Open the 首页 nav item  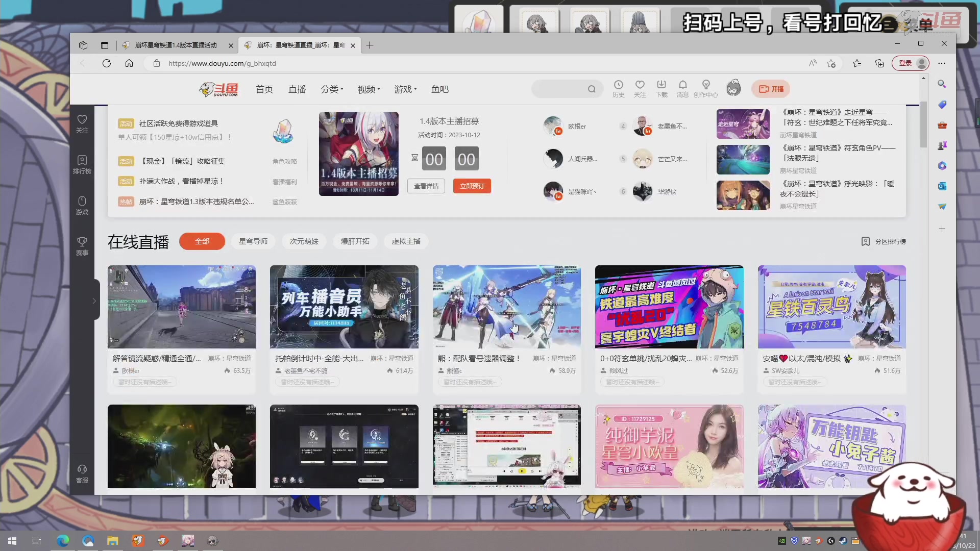point(264,89)
